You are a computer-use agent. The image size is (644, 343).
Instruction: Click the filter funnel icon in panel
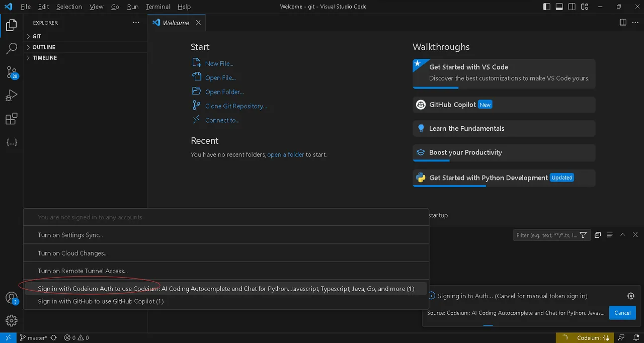coord(583,235)
